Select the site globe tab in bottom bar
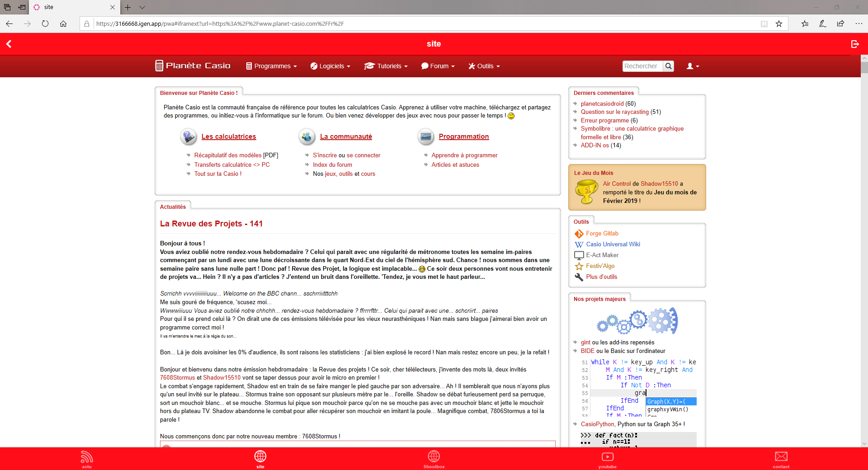The height and width of the screenshot is (470, 868). pyautogui.click(x=260, y=459)
